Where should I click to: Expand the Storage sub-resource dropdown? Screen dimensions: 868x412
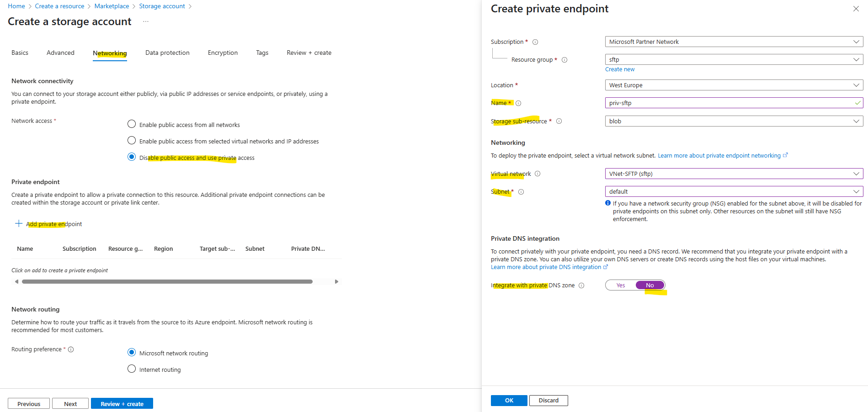coord(734,121)
